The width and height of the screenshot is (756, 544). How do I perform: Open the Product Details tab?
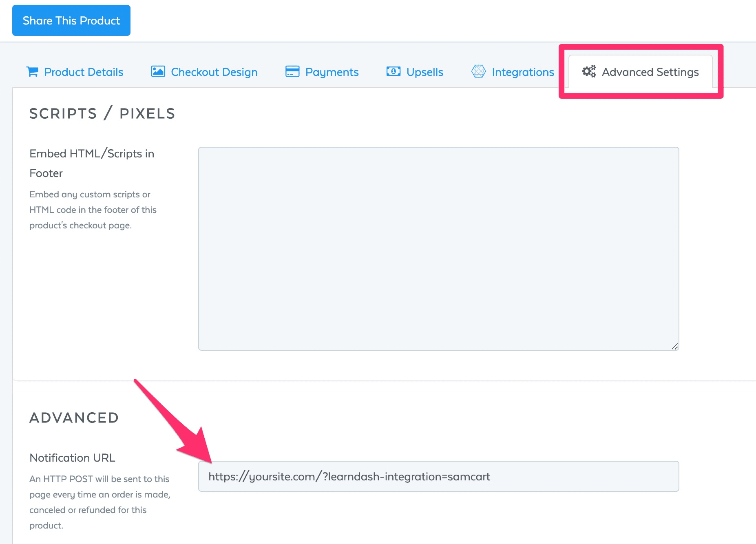[x=75, y=72]
